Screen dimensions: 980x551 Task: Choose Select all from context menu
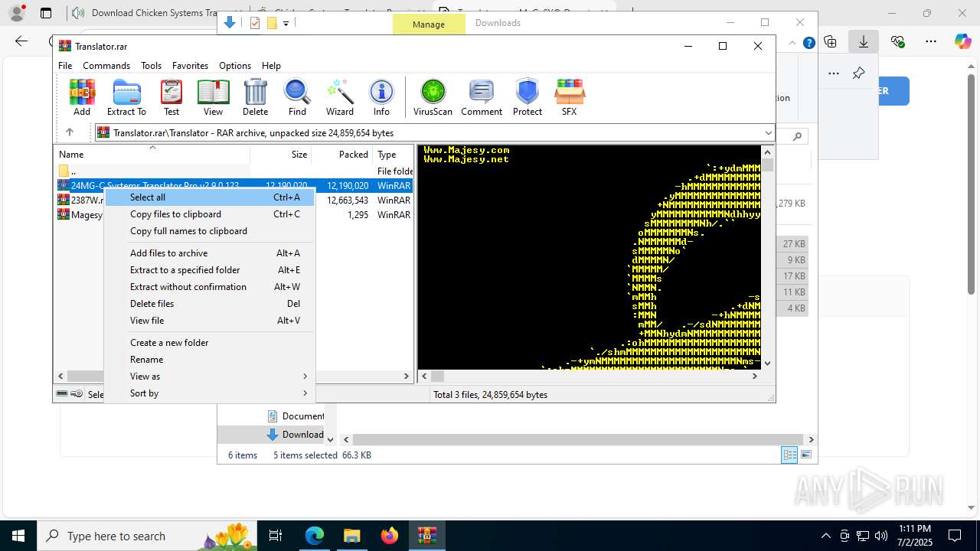pos(210,197)
